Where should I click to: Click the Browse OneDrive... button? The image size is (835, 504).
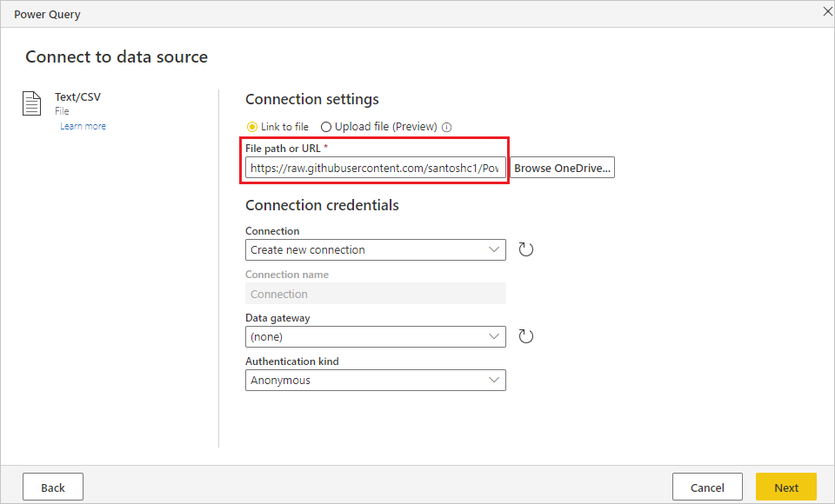pyautogui.click(x=563, y=168)
